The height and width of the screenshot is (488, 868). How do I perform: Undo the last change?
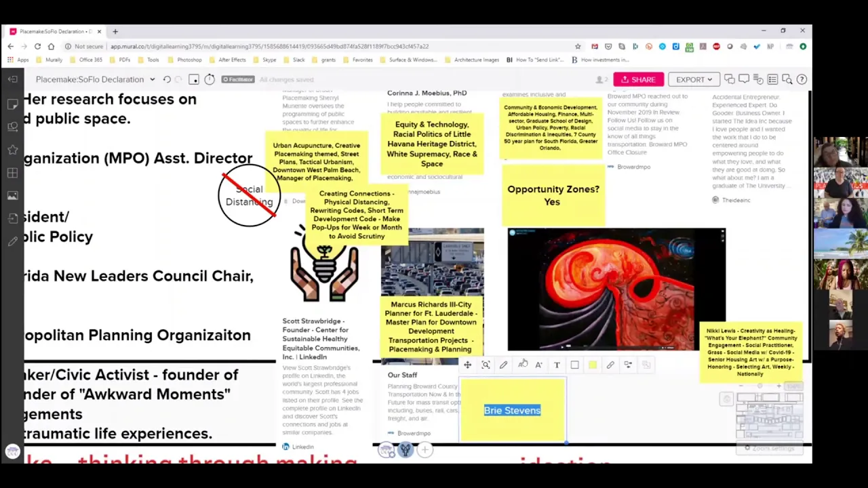tap(167, 79)
